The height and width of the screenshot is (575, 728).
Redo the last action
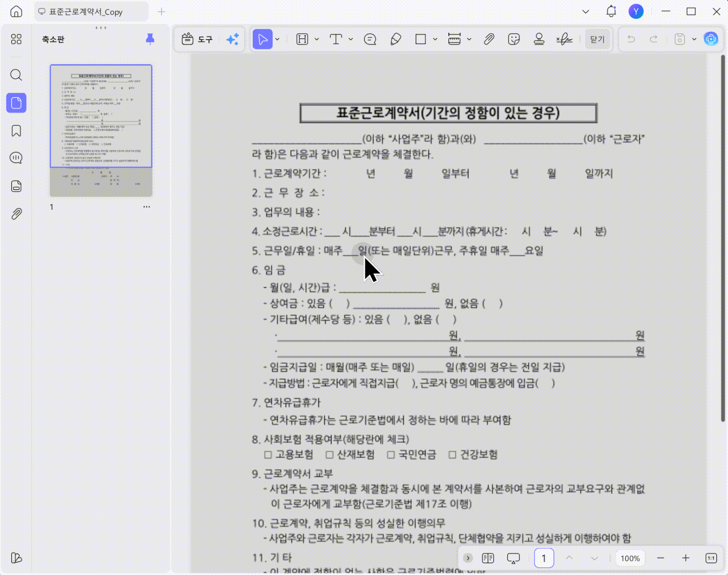[x=654, y=40]
